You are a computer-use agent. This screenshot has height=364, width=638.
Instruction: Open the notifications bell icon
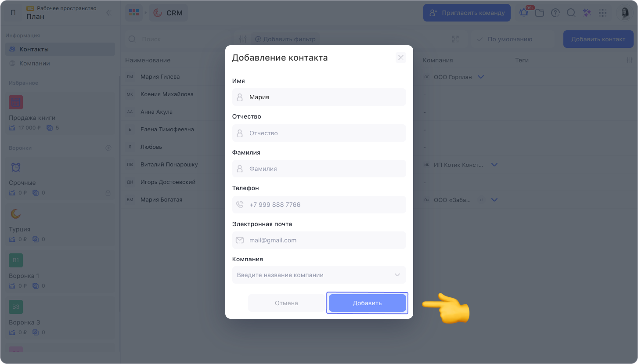[524, 13]
